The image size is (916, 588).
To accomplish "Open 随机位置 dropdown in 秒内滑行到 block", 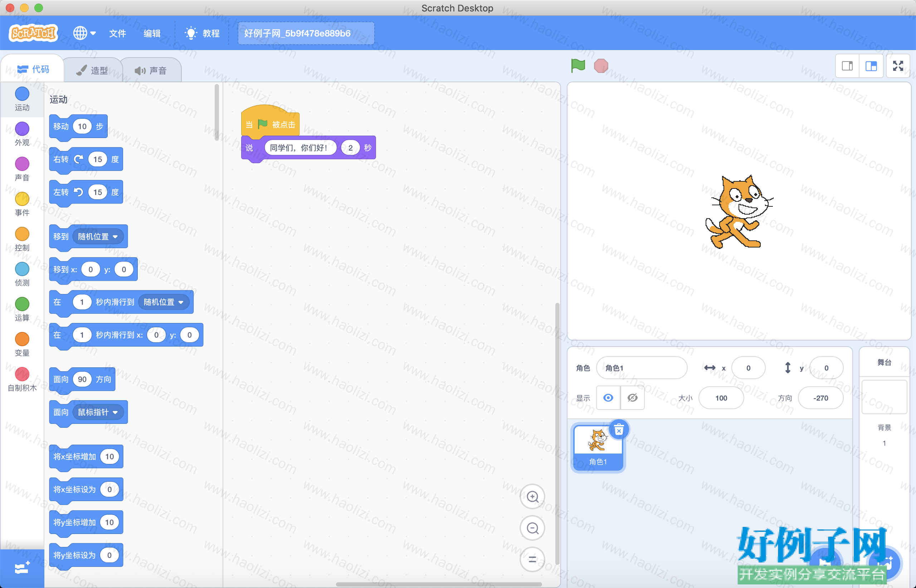I will click(x=164, y=302).
